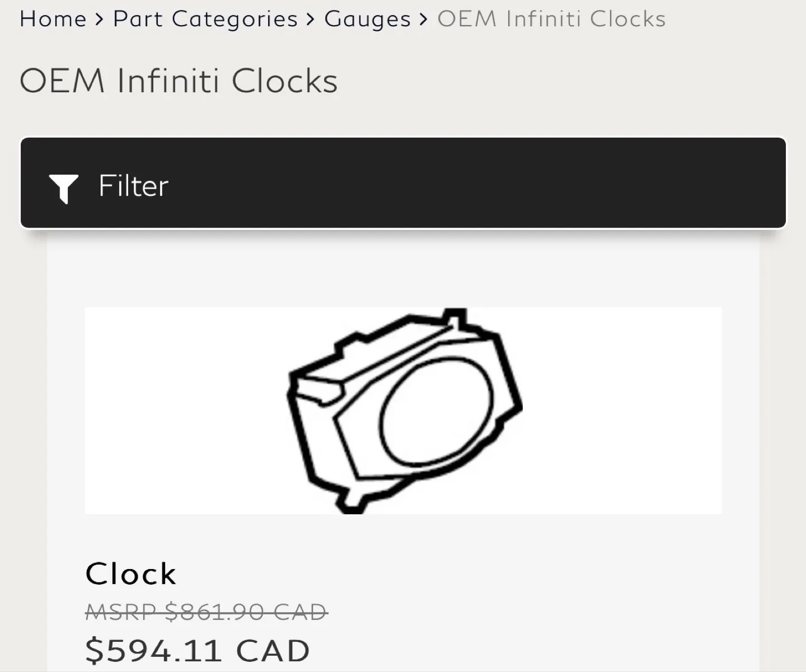Click chevron after Home breadcrumb
The width and height of the screenshot is (806, 672).
100,20
